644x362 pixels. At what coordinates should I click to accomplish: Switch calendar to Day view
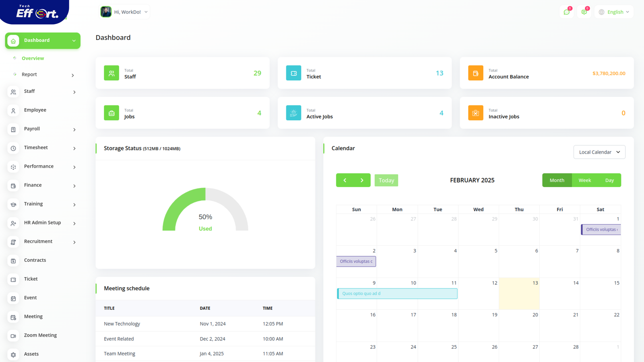(609, 180)
